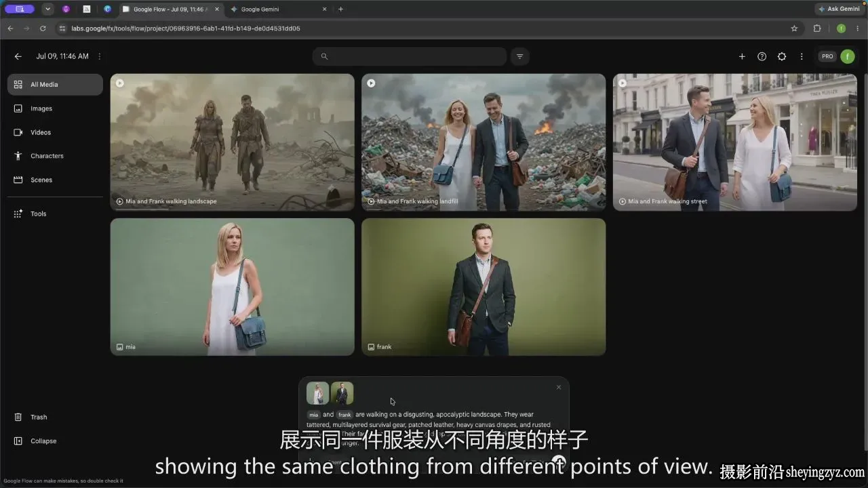Select All Media in the sidebar
868x488 pixels.
(x=55, y=85)
